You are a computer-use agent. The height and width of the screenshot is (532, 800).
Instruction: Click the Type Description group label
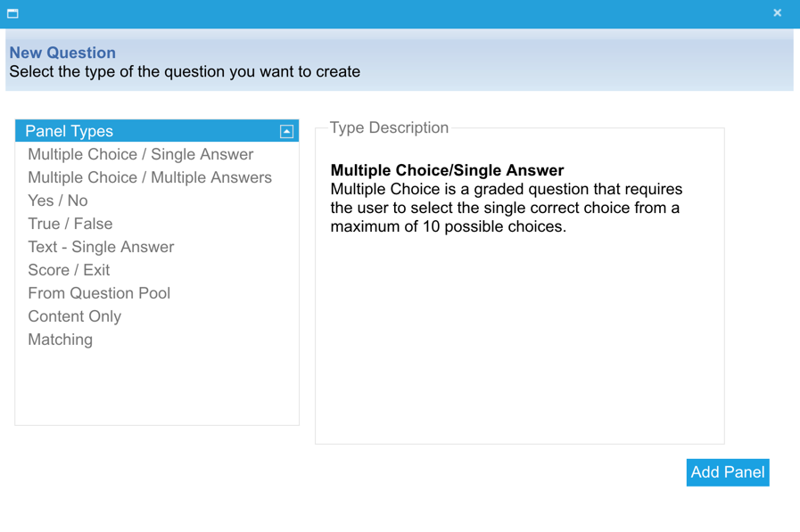(389, 127)
